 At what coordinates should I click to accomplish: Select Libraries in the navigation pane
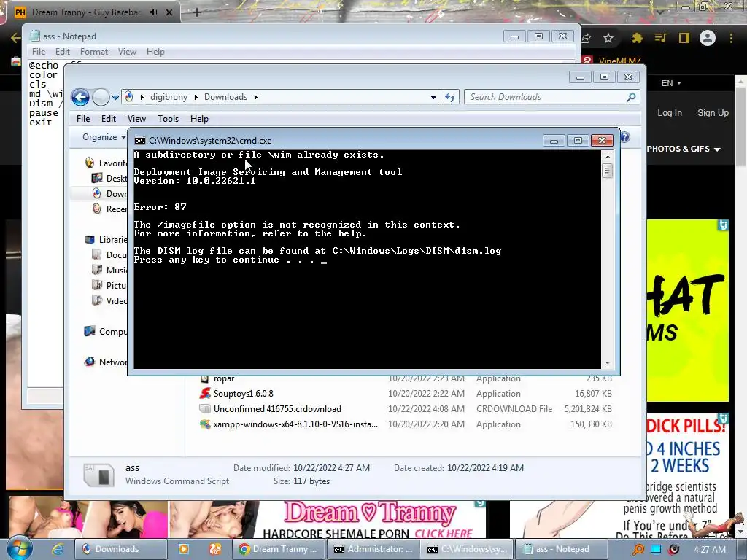coord(107,239)
